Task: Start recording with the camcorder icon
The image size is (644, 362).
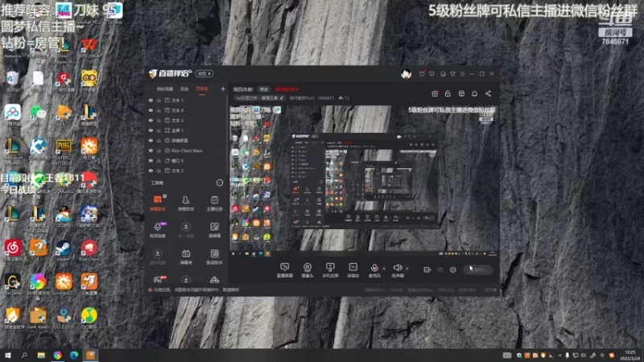Action: [427, 269]
